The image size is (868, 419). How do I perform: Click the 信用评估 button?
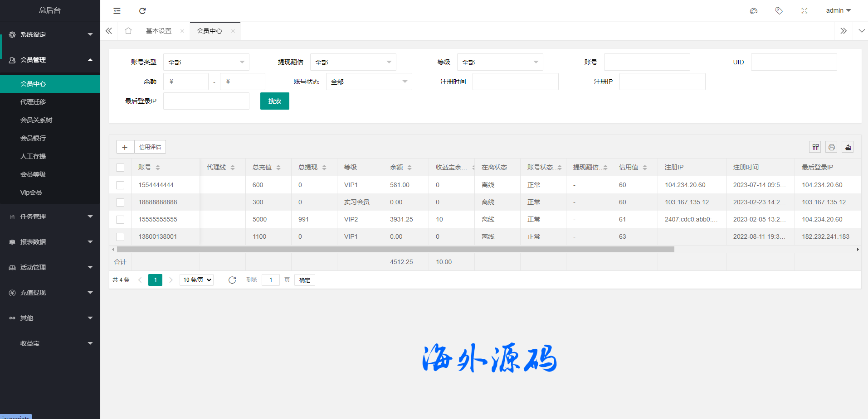(150, 147)
